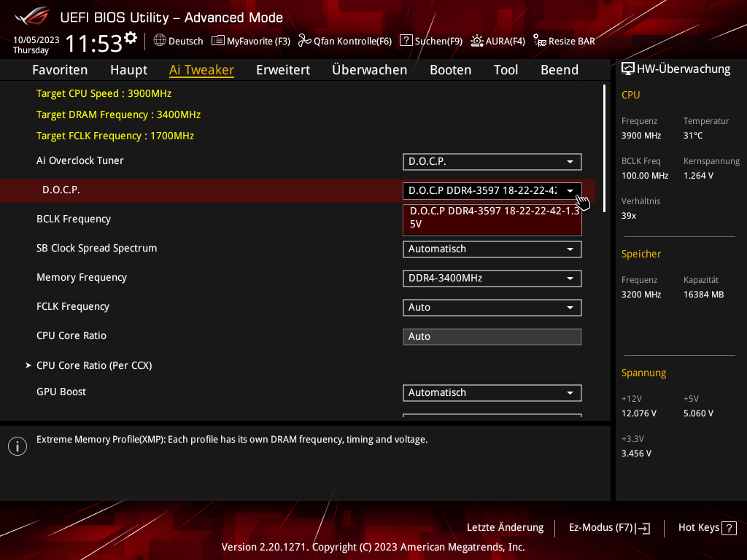Collapse the D.O.C.P. profile dropdown
The width and height of the screenshot is (747, 560).
coord(492,190)
